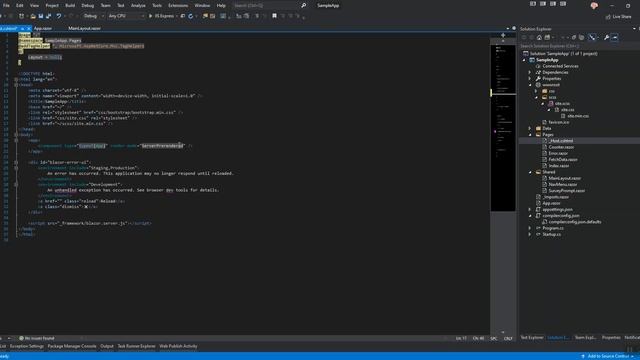
Task: Open the Any CPU platform dropdown
Action: (126, 16)
